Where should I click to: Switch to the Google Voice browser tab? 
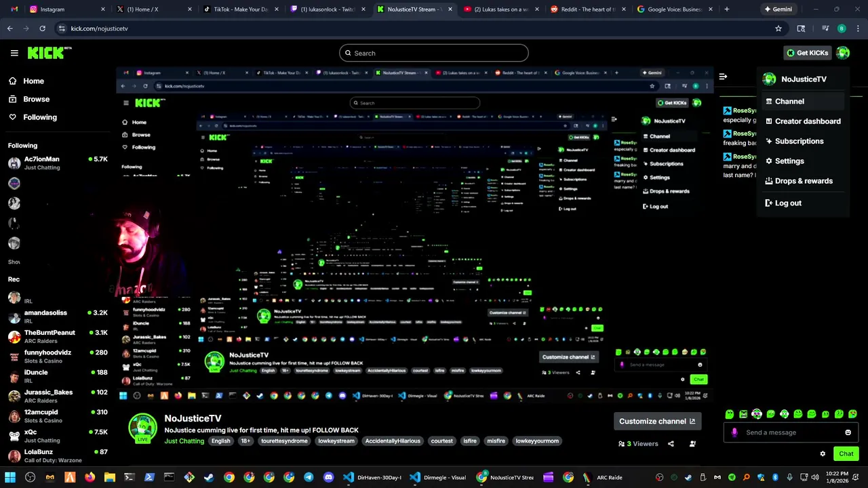point(674,9)
